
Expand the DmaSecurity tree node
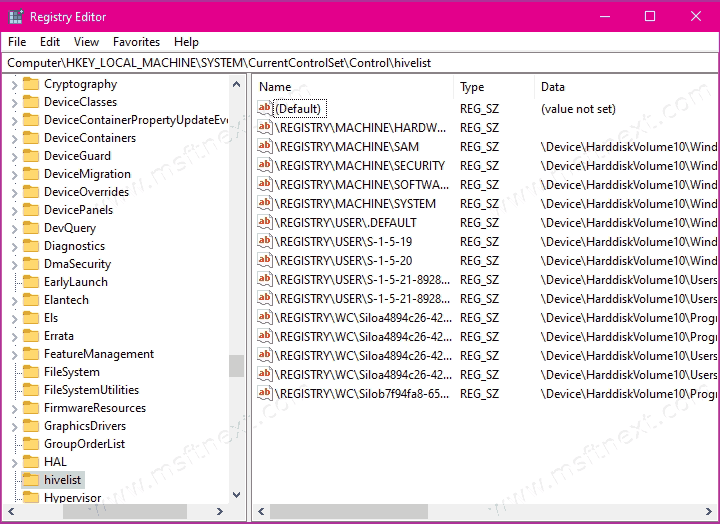(x=14, y=265)
